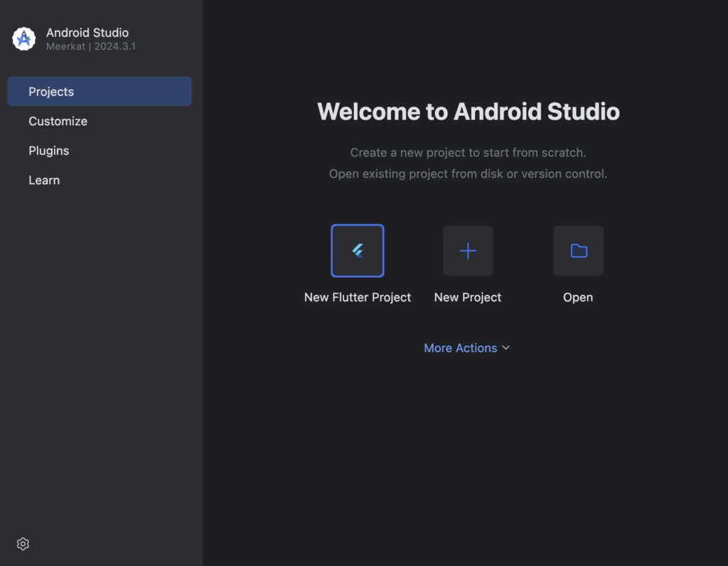Expand the More Actions dropdown
Screen dimensions: 728x566
click(x=467, y=348)
